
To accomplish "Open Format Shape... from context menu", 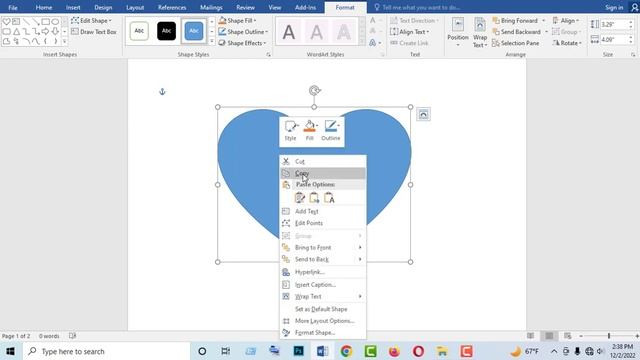I will [x=322, y=333].
